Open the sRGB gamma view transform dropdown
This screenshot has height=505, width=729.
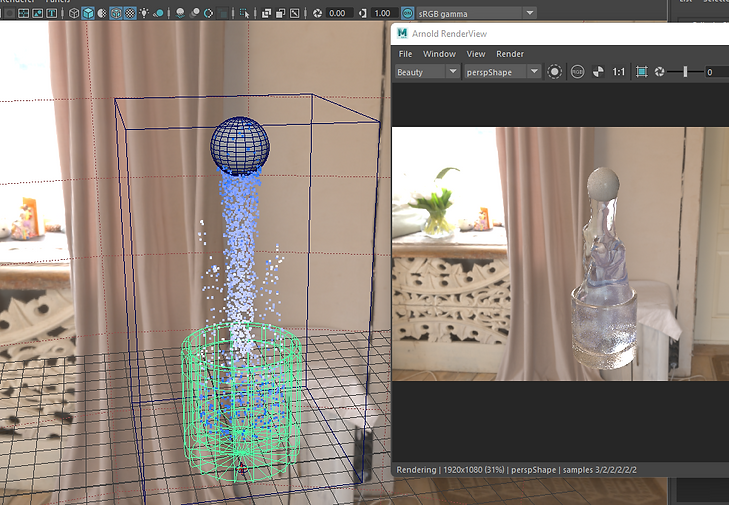(x=476, y=13)
